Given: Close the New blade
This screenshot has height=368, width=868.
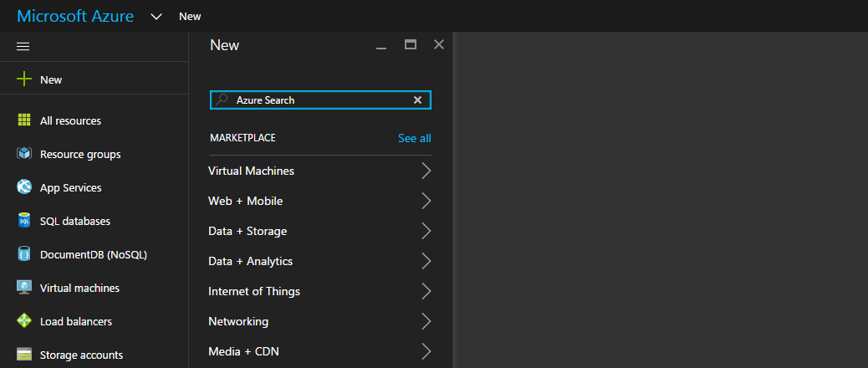Looking at the screenshot, I should (439, 44).
